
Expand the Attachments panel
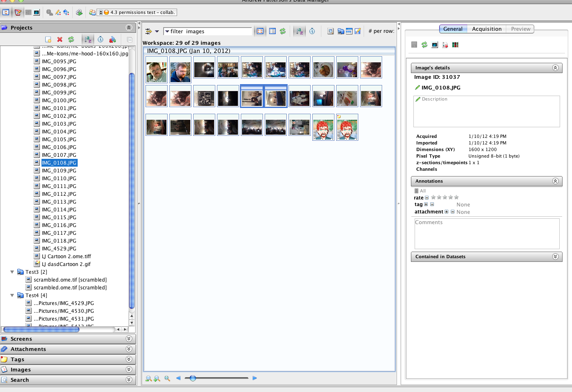(x=129, y=349)
